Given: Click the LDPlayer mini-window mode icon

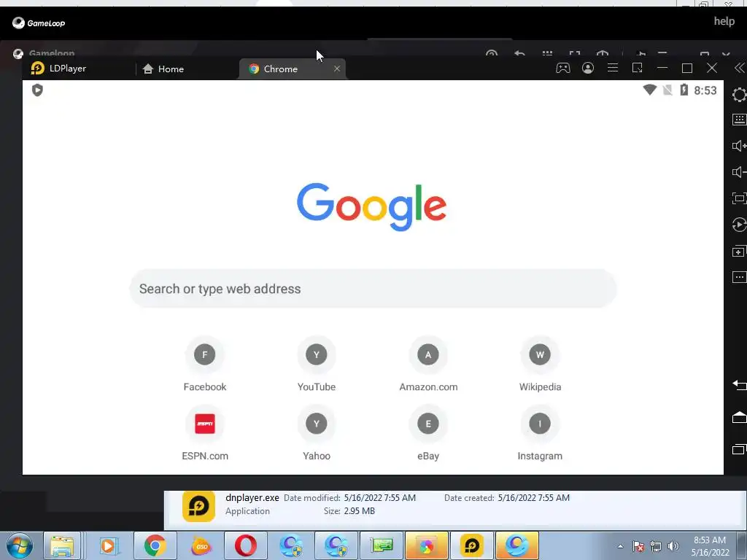Looking at the screenshot, I should pos(638,68).
